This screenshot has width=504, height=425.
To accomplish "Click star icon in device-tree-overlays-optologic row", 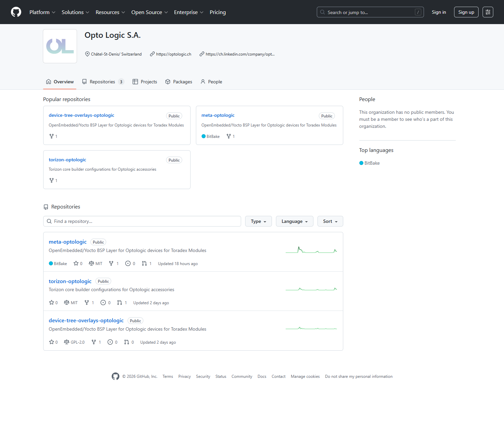I will click(x=52, y=342).
